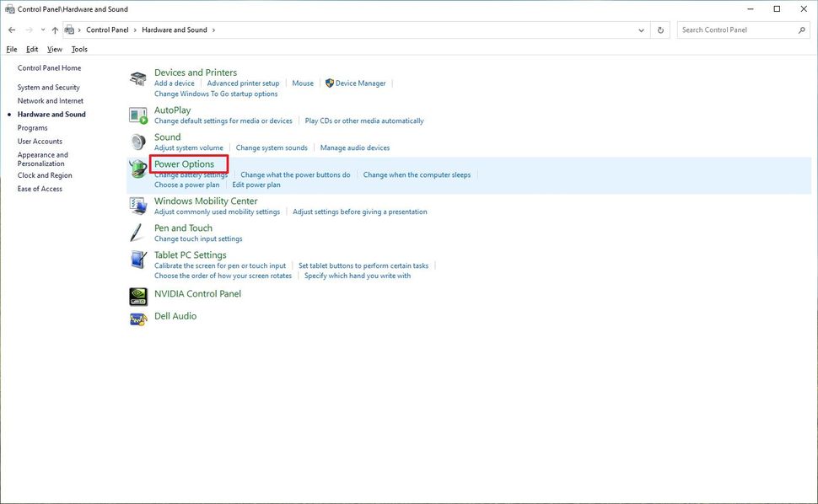
Task: Open the breadcrumb arrow after Hardware and Sound
Action: pyautogui.click(x=213, y=29)
